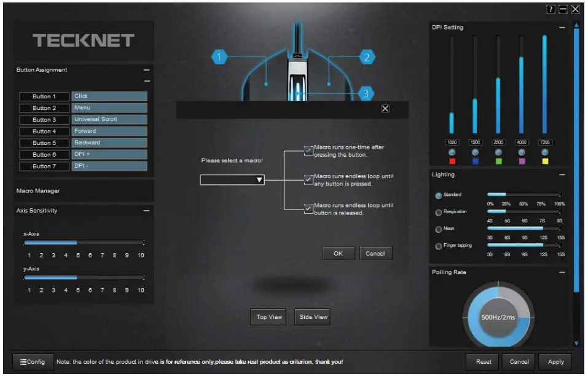Open Button 7 DPI - assignment
The height and width of the screenshot is (376, 588).
109,166
